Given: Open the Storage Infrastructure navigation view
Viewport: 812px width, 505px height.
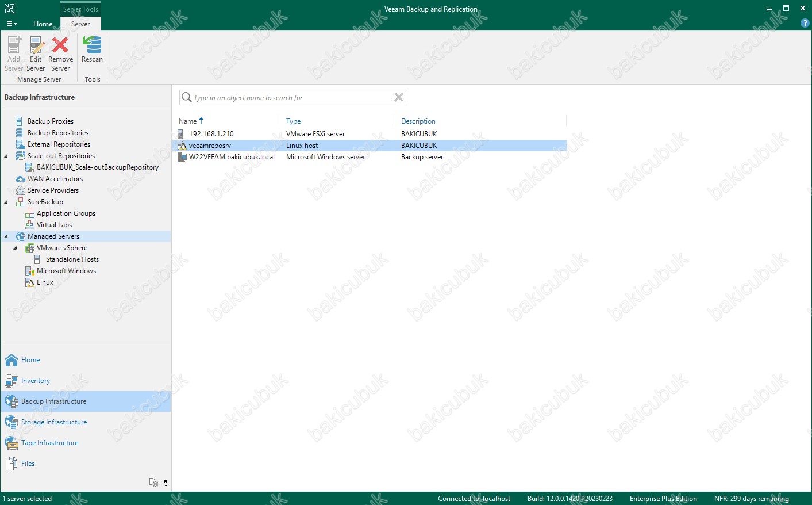Looking at the screenshot, I should click(86, 422).
